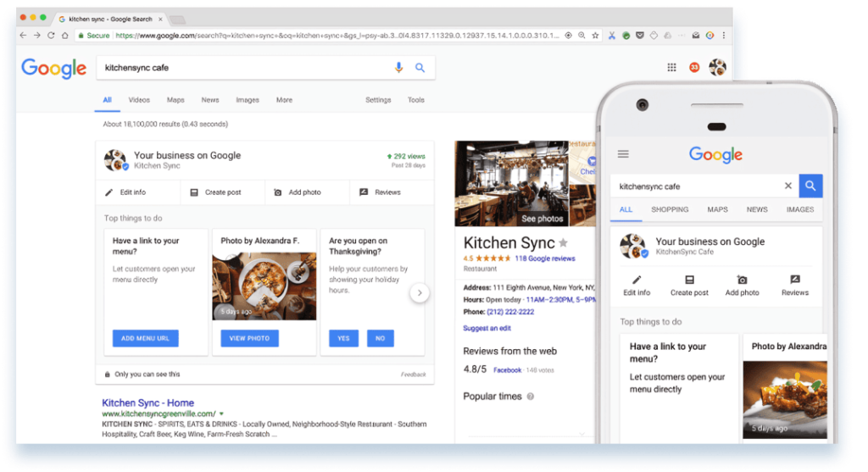
Task: Click the browser forward arrow
Action: coord(37,35)
